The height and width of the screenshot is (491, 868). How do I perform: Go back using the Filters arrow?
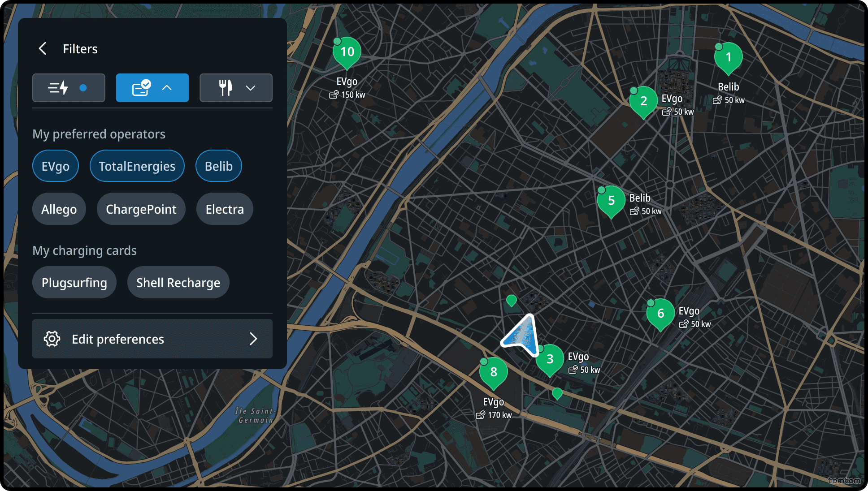(x=43, y=49)
